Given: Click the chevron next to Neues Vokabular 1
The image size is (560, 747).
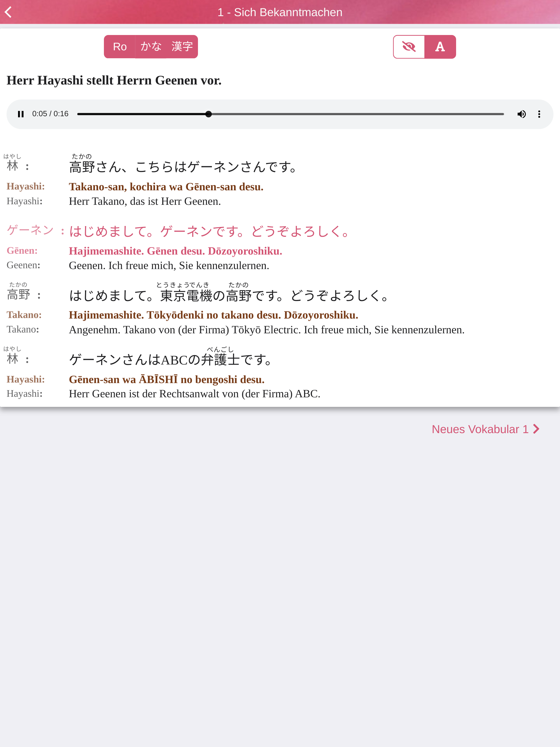Looking at the screenshot, I should pyautogui.click(x=536, y=429).
